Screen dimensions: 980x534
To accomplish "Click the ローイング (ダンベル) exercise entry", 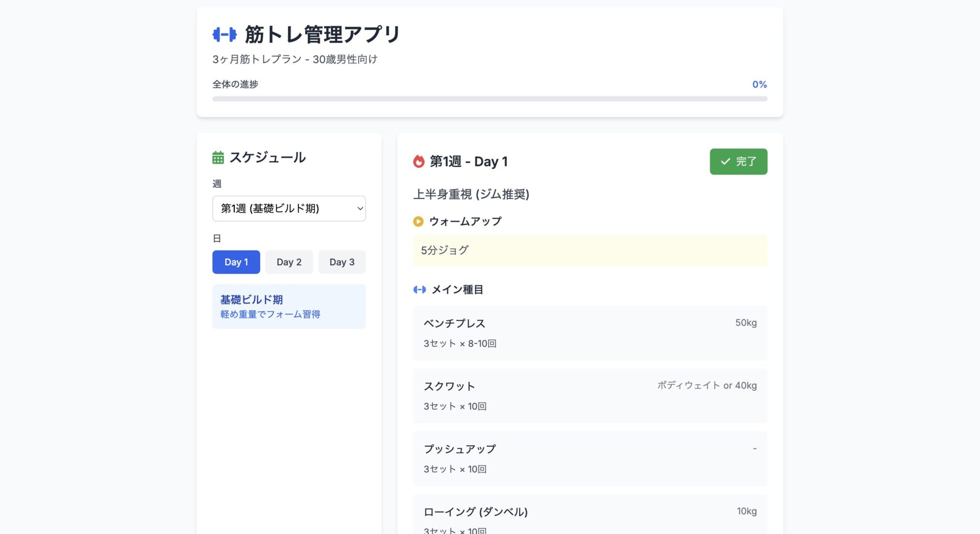I will [x=590, y=515].
